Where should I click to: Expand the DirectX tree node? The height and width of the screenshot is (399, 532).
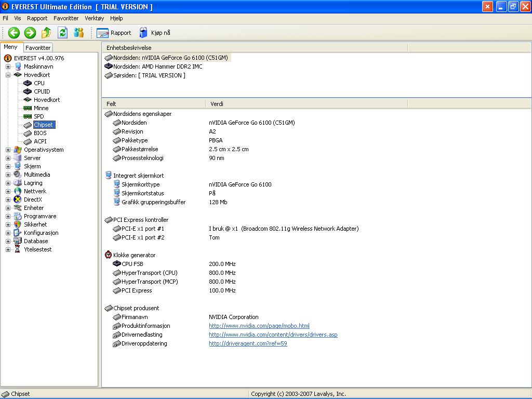(x=8, y=199)
